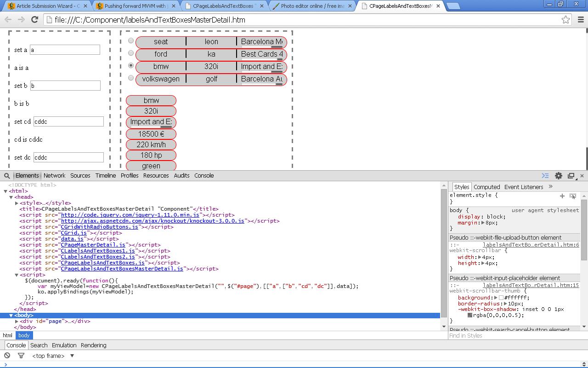
Task: Select the volkswagen row radio button
Action: pos(131,78)
